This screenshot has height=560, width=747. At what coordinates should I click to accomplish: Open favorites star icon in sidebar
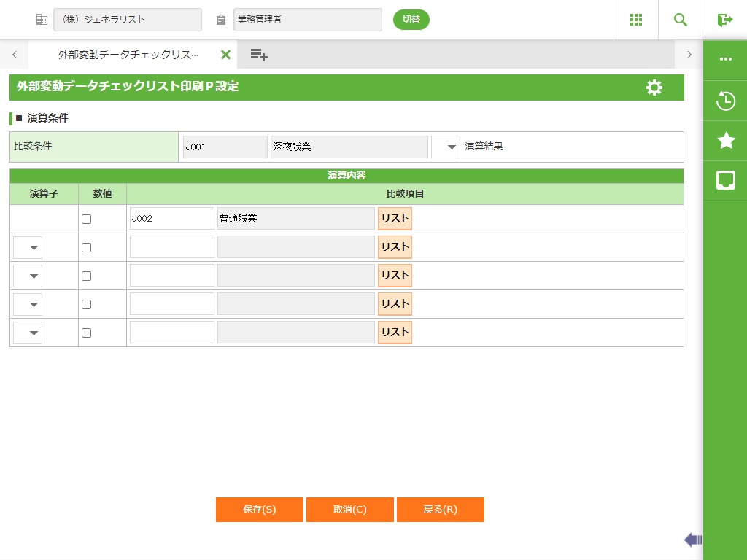726,141
